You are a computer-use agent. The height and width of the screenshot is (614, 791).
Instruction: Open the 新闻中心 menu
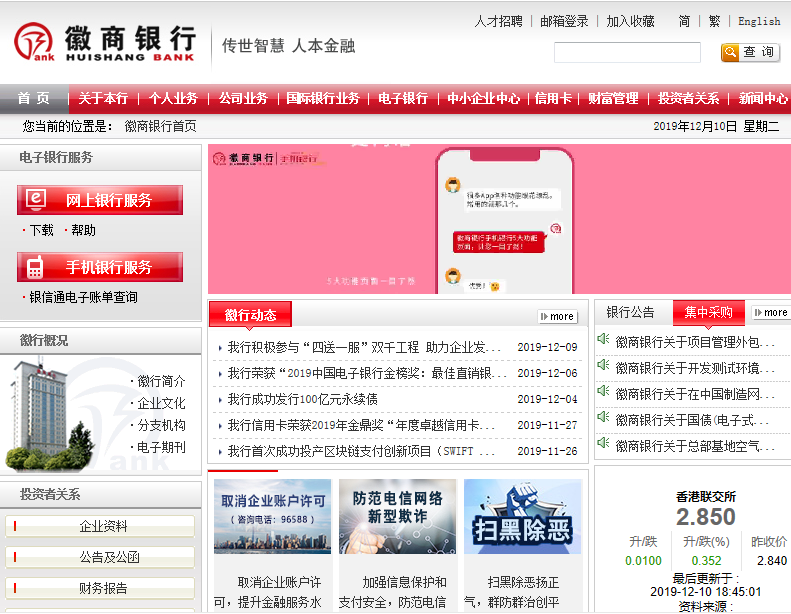point(763,98)
